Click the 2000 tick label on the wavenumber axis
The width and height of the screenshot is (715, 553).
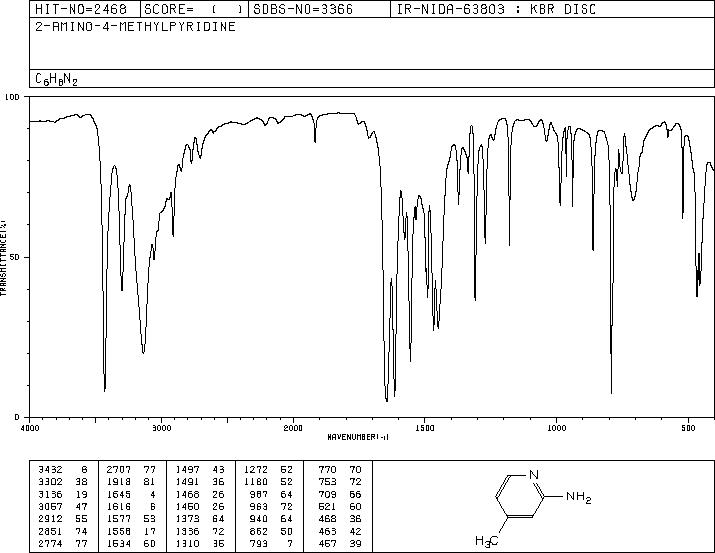[x=293, y=428]
